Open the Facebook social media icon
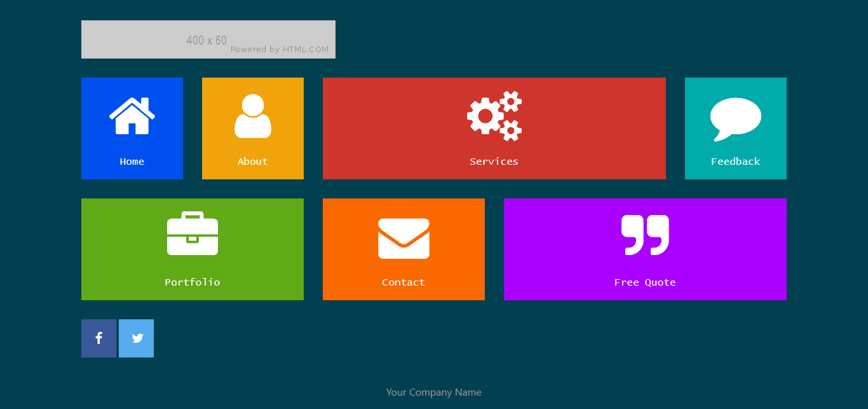 [98, 338]
